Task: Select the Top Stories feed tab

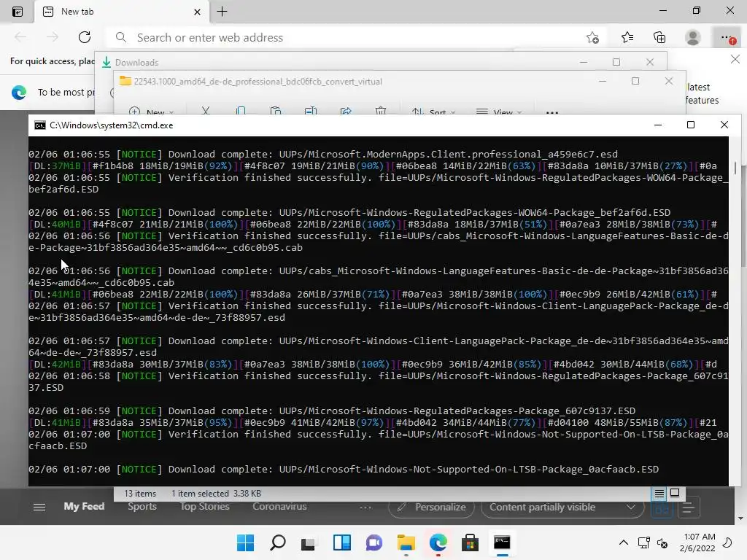Action: [x=204, y=507]
